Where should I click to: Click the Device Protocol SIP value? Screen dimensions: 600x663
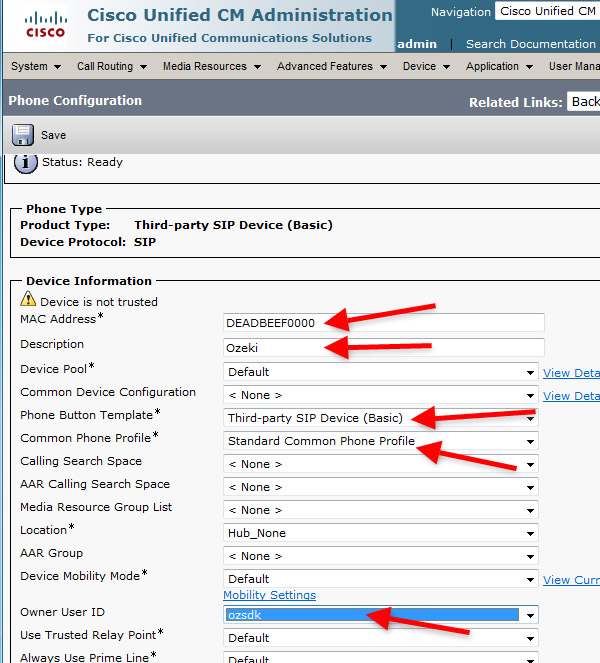[x=145, y=242]
